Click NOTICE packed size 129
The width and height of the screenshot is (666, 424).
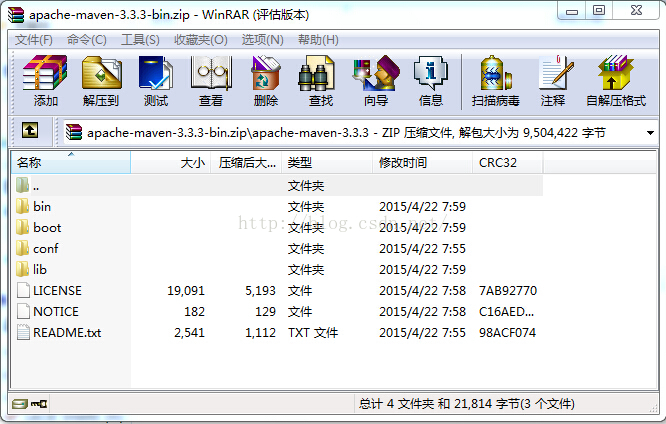(265, 312)
